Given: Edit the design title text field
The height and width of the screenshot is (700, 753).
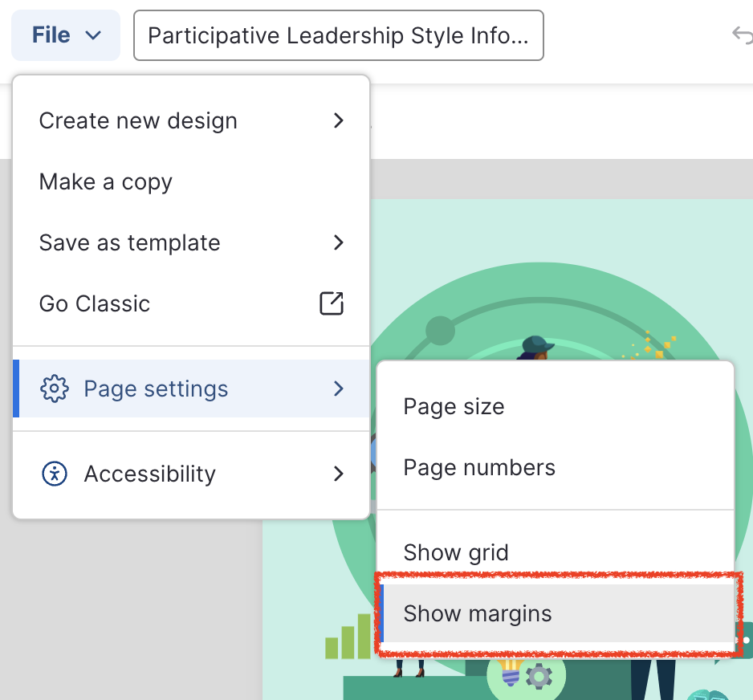Looking at the screenshot, I should coord(338,35).
